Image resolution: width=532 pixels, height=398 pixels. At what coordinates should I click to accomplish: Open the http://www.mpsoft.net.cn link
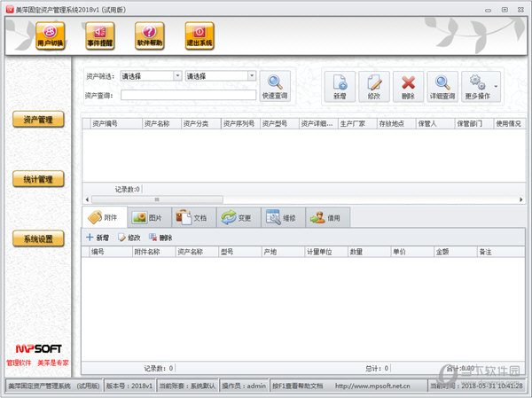pos(372,386)
